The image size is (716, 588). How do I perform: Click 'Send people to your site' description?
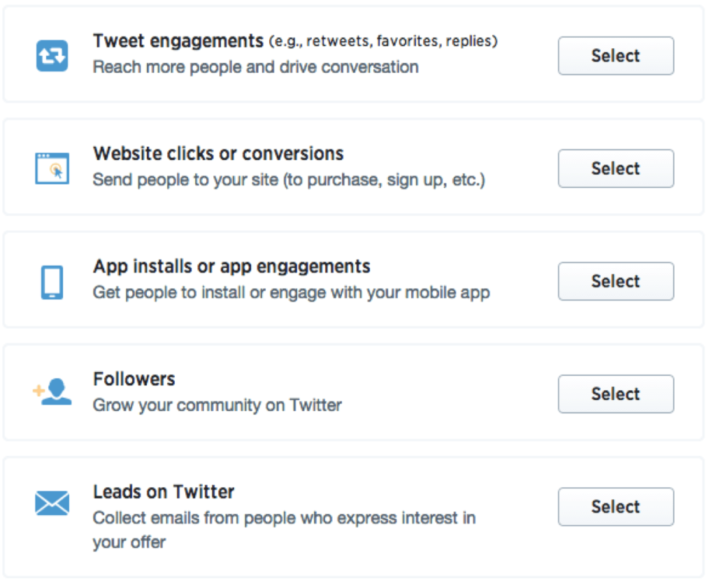click(x=289, y=180)
